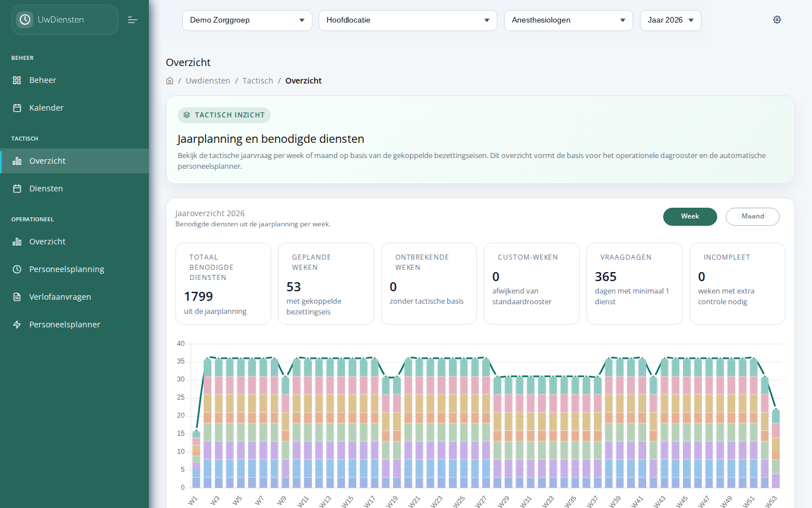
Task: Click the '365' vraagdagen value
Action: (x=606, y=277)
